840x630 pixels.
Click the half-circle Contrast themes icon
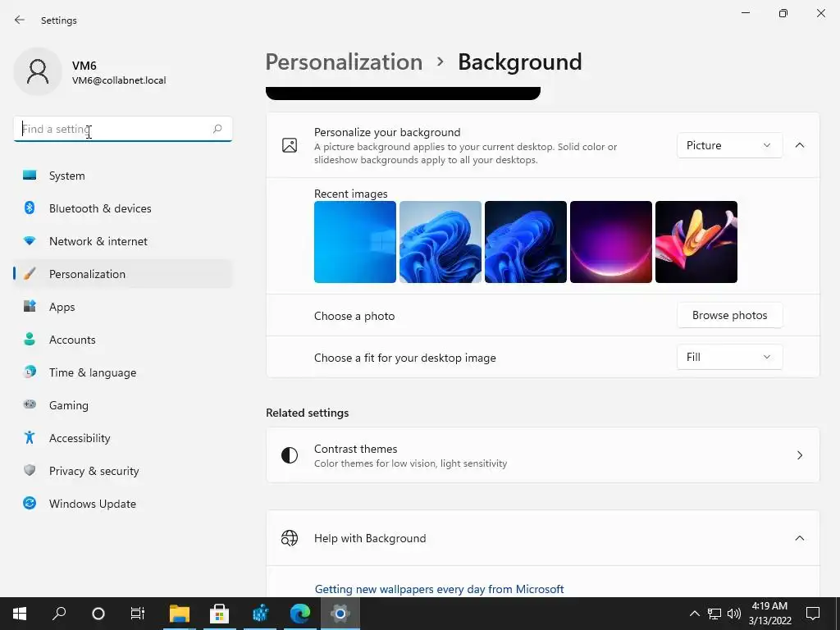point(290,454)
